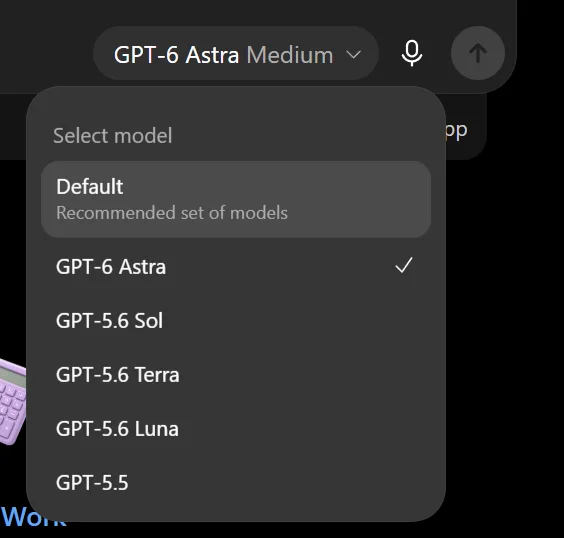The width and height of the screenshot is (564, 538).
Task: Select the GPT-5.5 model entry
Action: [236, 483]
